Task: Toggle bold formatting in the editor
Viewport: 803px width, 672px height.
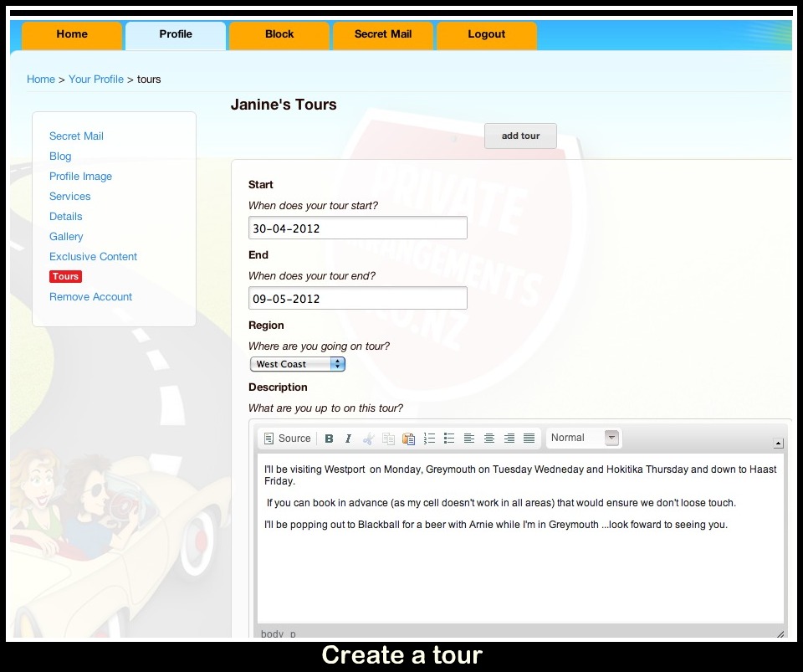Action: click(329, 439)
